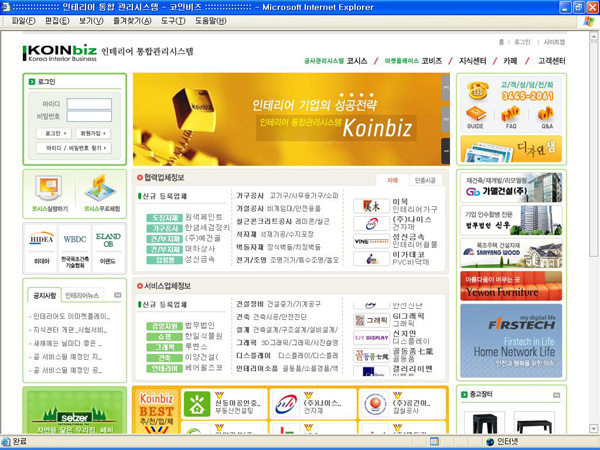The height and width of the screenshot is (450, 600).
Task: Open the Yewon Furniture banner
Action: click(x=511, y=286)
